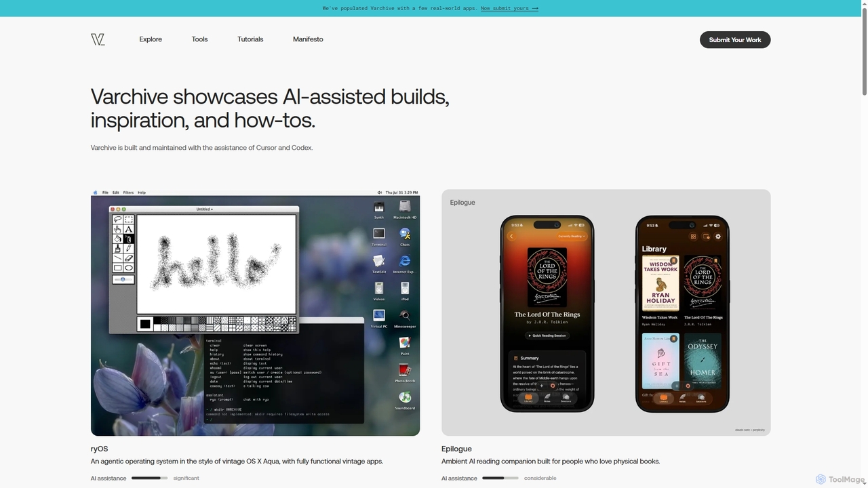Click The Odyssey book cover
Screen dimensions: 868x488
(x=703, y=360)
